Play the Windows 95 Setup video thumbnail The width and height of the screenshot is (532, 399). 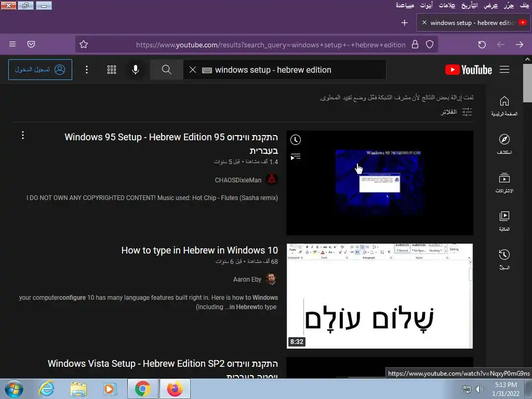[380, 183]
